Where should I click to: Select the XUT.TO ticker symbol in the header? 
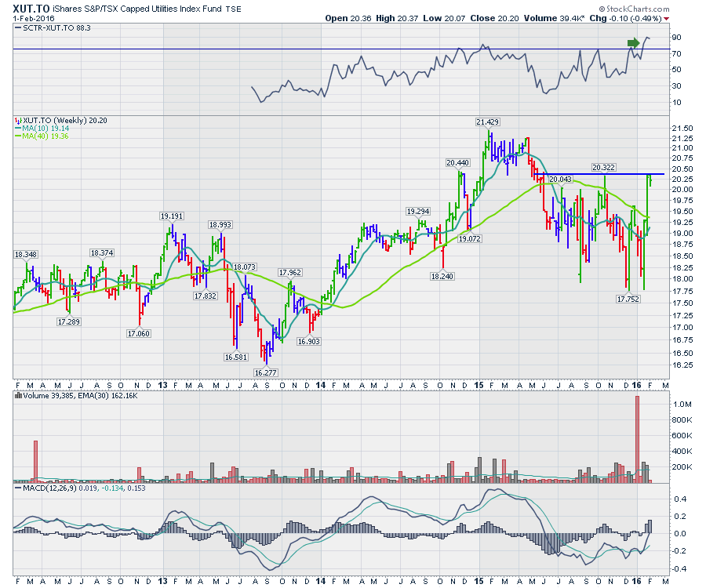tap(31, 8)
